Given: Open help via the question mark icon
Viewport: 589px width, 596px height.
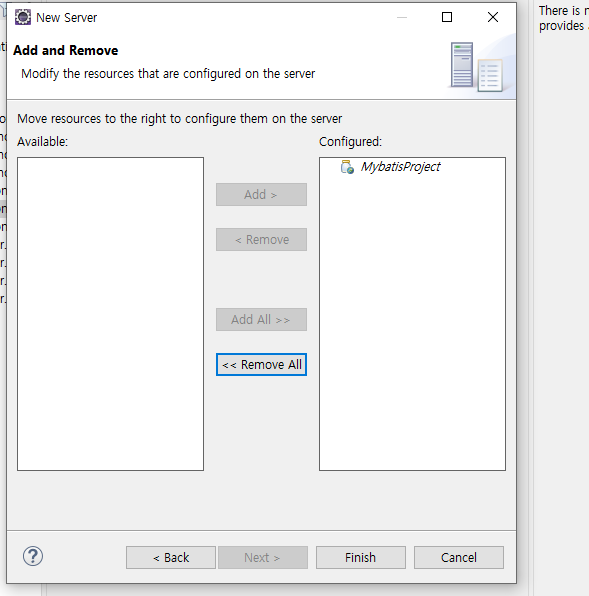Looking at the screenshot, I should [x=33, y=556].
